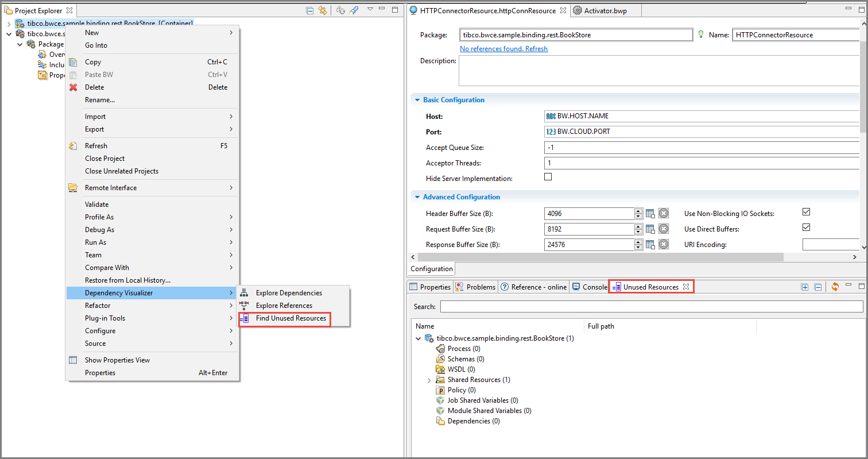Click the Search field in Unused Resources
Image resolution: width=868 pixels, height=459 pixels.
(x=652, y=306)
